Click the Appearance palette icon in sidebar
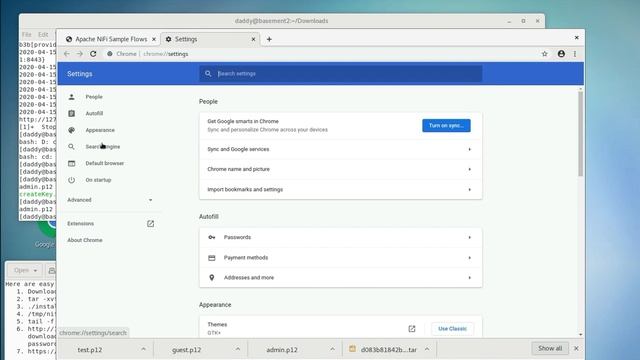The height and width of the screenshot is (360, 640). coord(71,130)
